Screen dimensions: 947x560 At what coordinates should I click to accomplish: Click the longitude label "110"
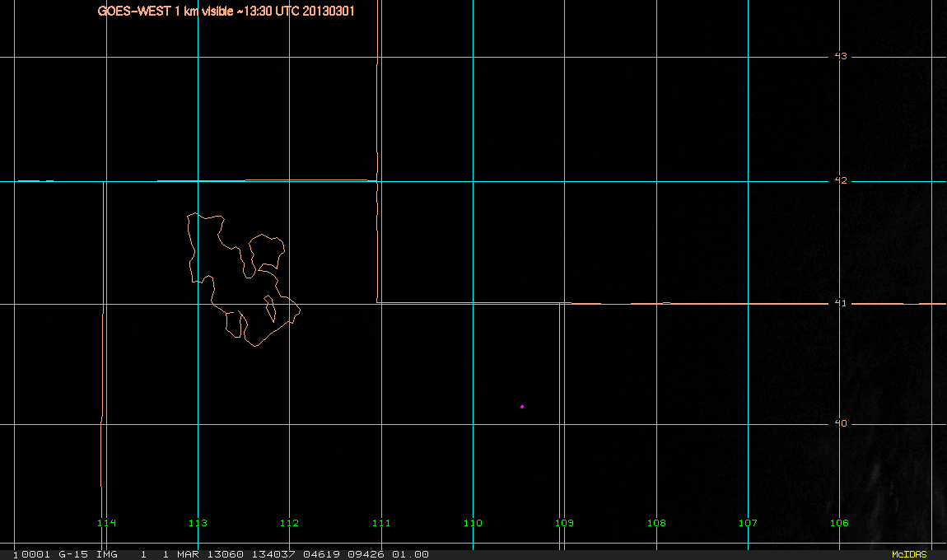[473, 523]
